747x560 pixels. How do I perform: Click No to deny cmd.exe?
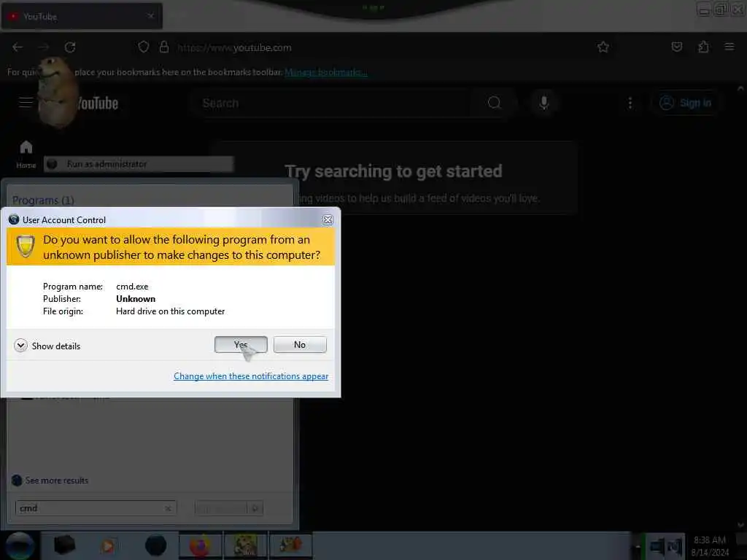(300, 344)
